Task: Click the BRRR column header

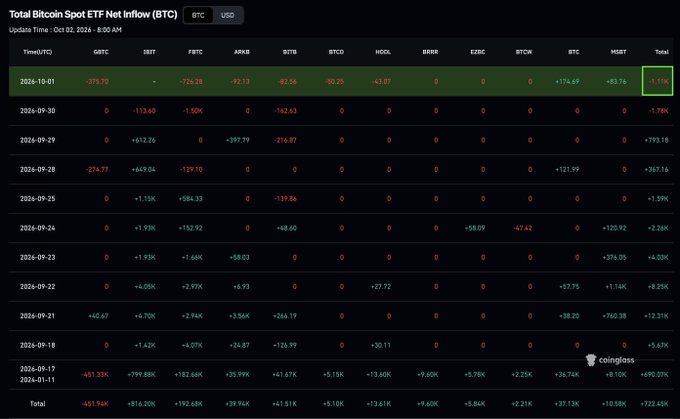Action: [430, 52]
